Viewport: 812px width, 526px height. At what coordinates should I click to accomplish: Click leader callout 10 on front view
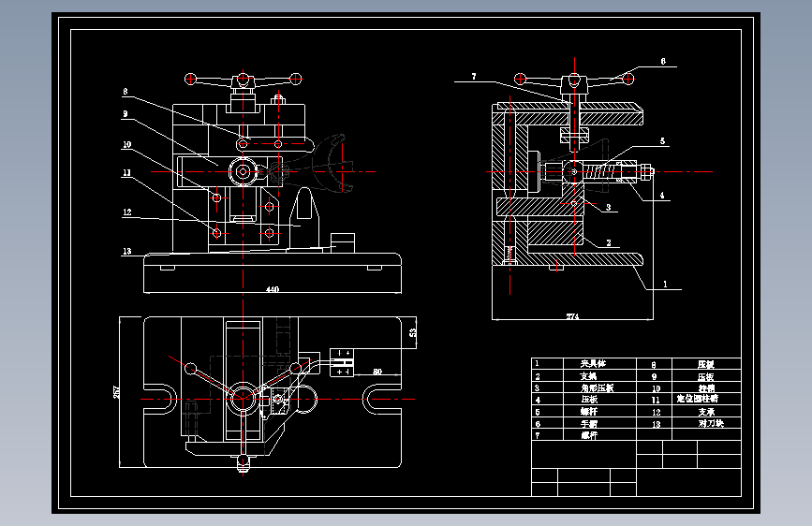coord(126,144)
